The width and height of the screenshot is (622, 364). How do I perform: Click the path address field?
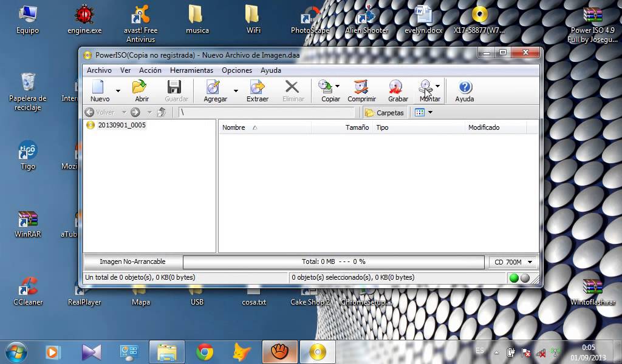tap(266, 112)
